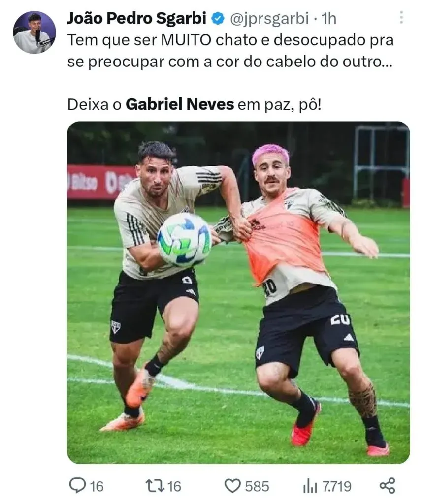Click the 7.719 views count

(336, 486)
